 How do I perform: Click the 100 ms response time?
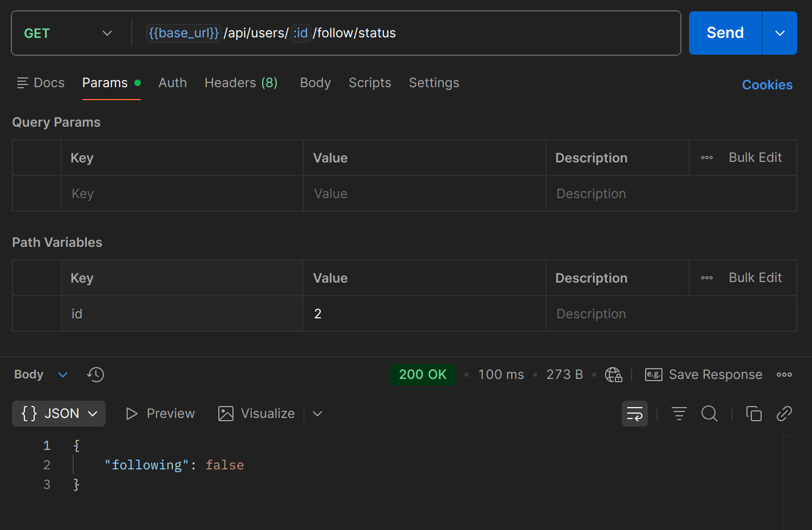(501, 375)
